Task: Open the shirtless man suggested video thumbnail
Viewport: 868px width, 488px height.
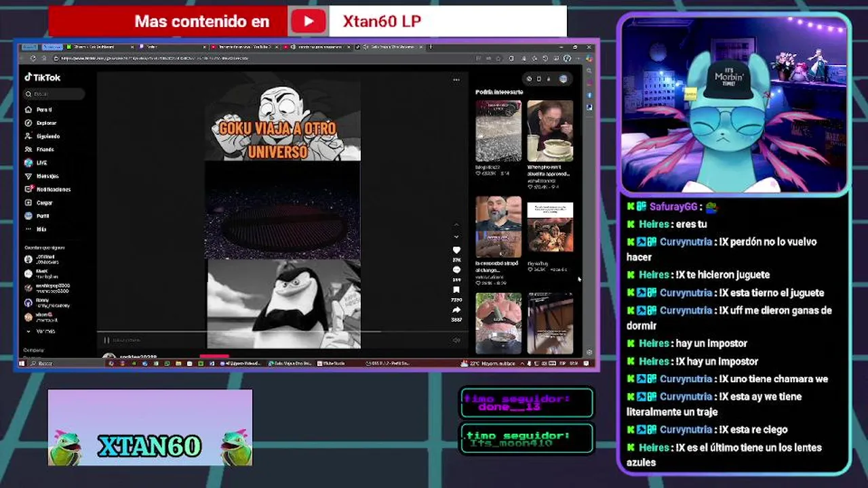Action: 498,323
